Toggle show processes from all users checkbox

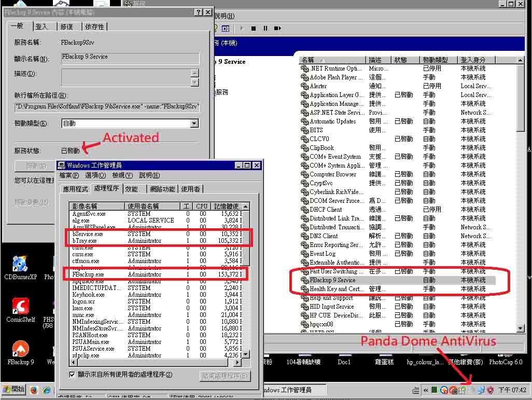[72, 375]
